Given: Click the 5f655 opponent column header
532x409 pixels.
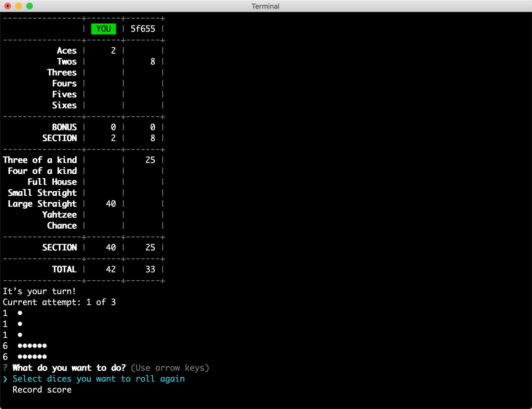Looking at the screenshot, I should tap(144, 29).
